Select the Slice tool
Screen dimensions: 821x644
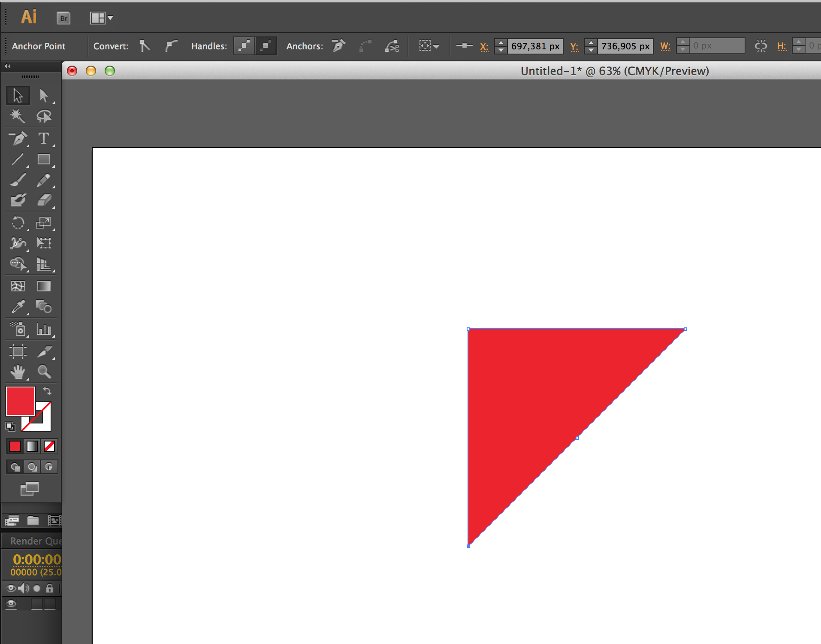coord(44,351)
